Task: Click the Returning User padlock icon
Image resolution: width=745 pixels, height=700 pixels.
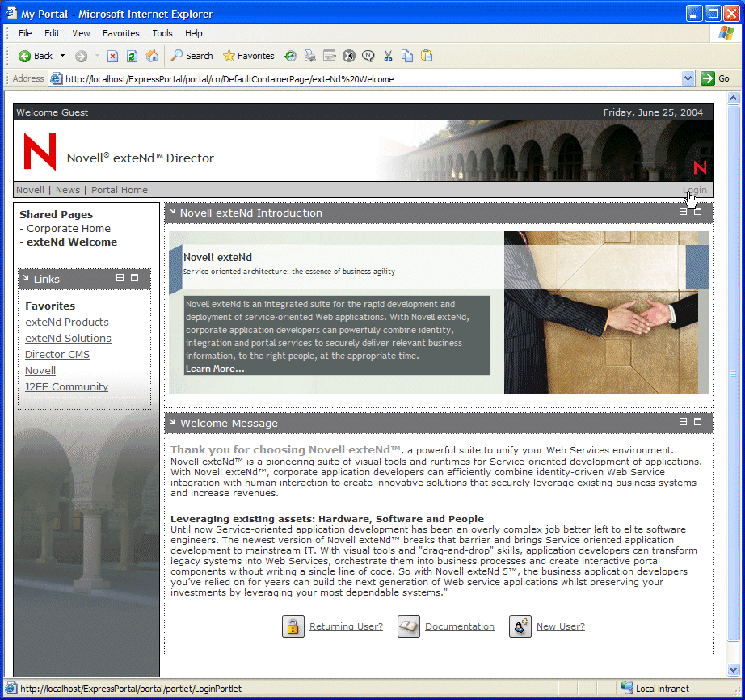Action: (293, 626)
